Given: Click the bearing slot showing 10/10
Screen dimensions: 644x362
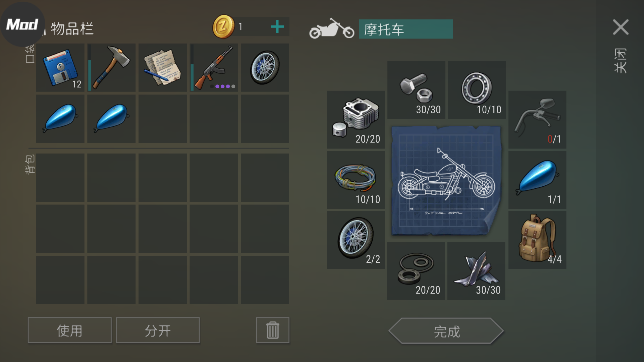Looking at the screenshot, I should tap(477, 90).
